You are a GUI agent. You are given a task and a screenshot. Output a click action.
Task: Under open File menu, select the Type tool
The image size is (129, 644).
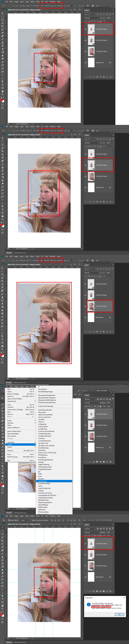(2, 470)
